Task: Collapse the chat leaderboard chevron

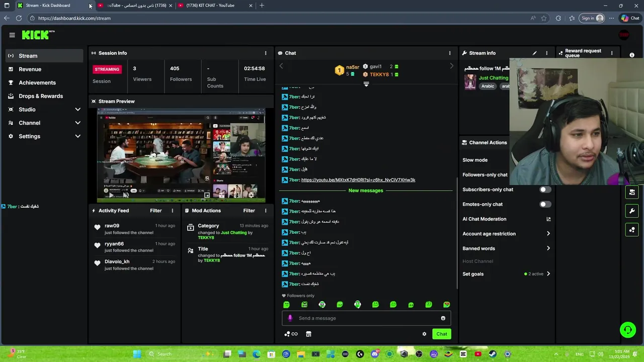Action: (x=366, y=84)
